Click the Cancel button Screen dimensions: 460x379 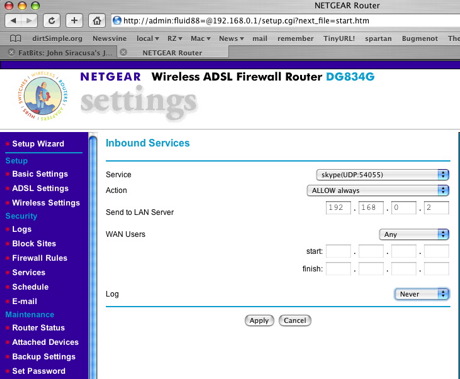295,320
